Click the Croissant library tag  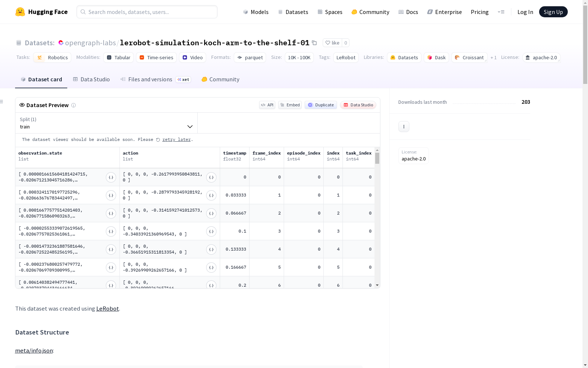(469, 57)
